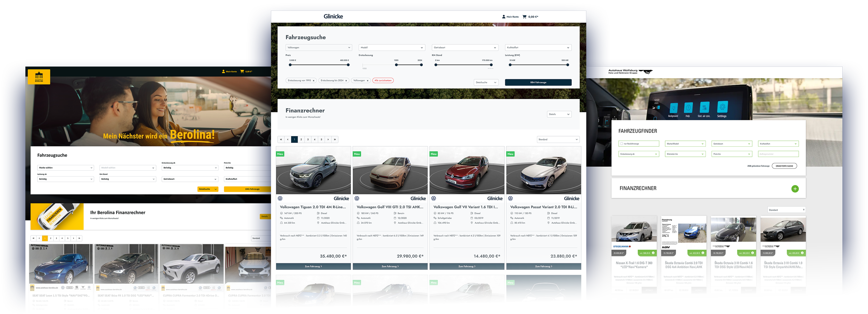The image size is (868, 314).
Task: Open the Kraftstoffart dropdown on Glinicke
Action: coord(538,48)
